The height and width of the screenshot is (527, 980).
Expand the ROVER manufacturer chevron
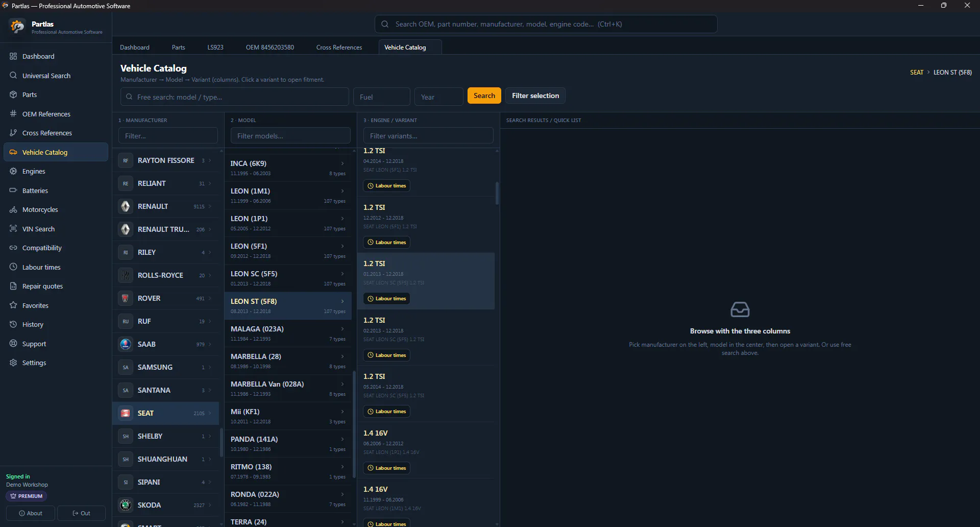[x=210, y=298]
